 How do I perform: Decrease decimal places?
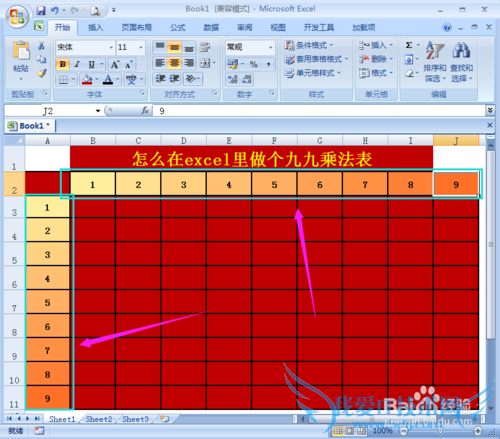click(x=247, y=79)
